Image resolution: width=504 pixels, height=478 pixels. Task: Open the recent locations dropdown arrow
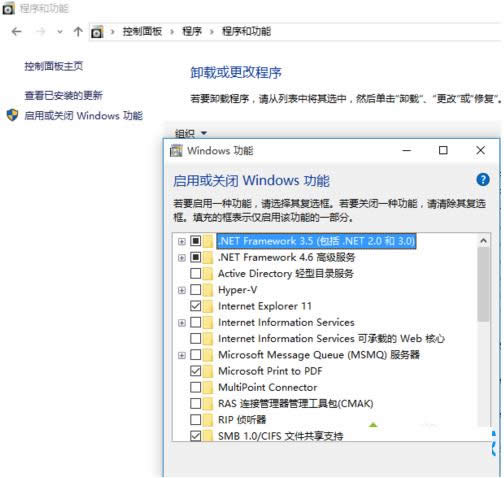point(60,32)
